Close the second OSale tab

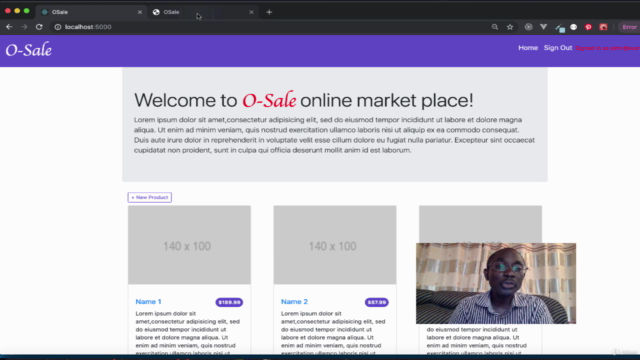coord(251,12)
